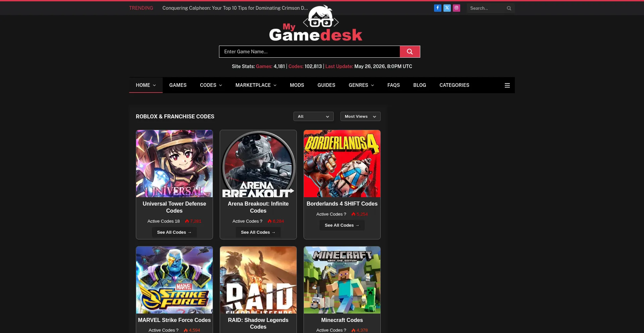Click the My Gamedesk logo

(x=315, y=23)
